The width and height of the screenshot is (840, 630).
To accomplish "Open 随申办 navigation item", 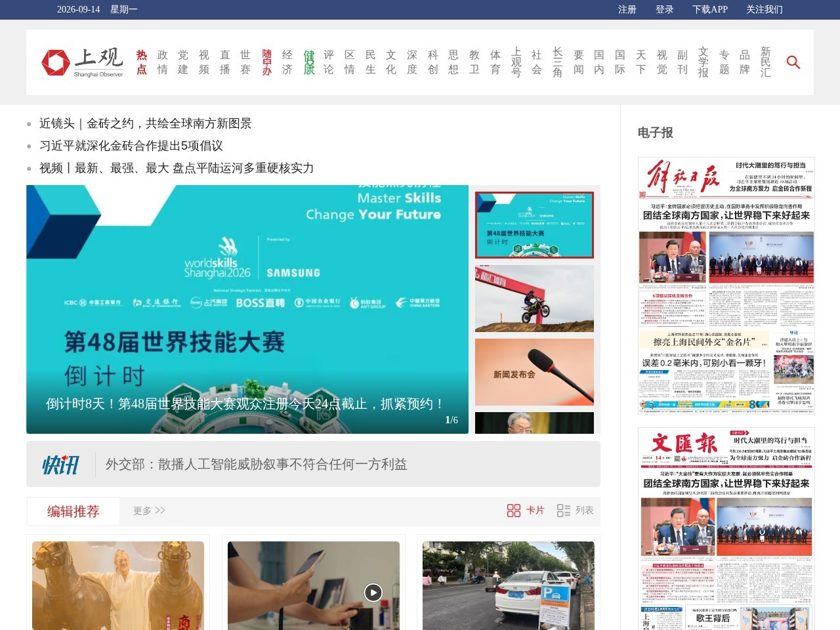I will click(267, 62).
